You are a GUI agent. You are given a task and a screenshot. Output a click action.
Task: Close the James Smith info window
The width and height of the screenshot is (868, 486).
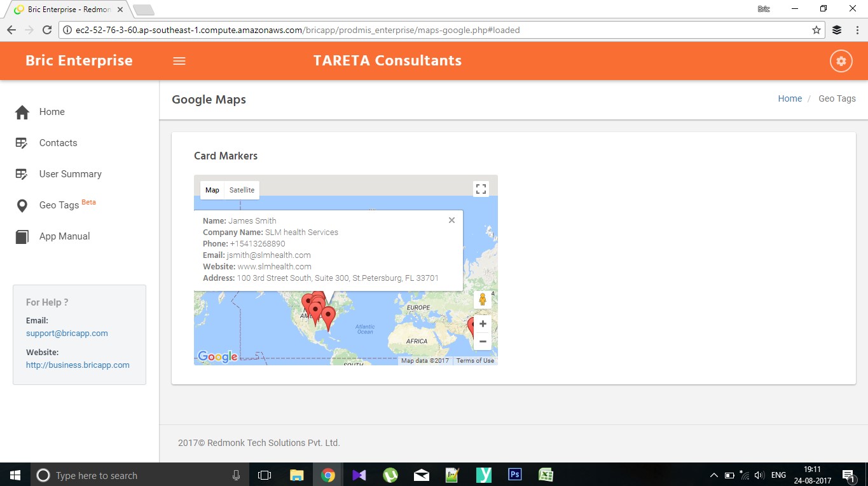[x=451, y=220]
